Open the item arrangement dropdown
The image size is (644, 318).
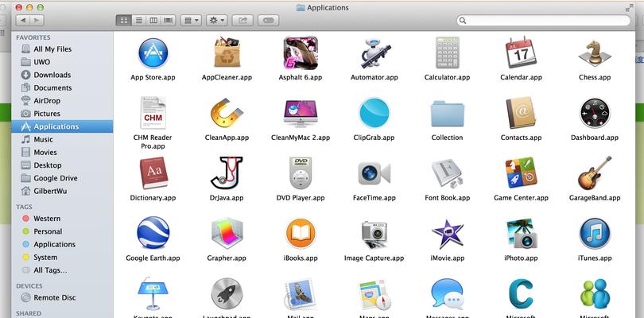(191, 20)
